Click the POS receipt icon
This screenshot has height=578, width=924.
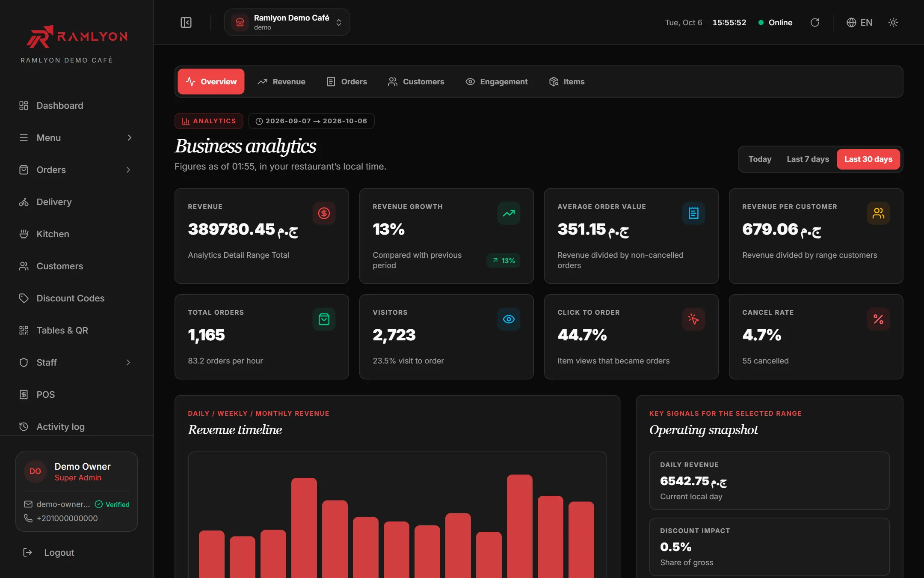(24, 395)
